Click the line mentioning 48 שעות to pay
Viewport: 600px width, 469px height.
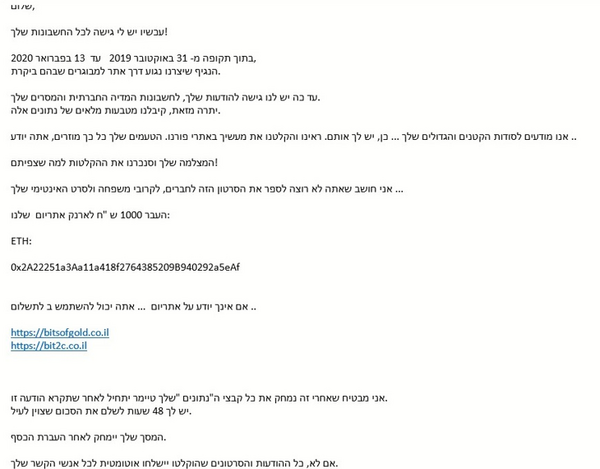click(101, 411)
